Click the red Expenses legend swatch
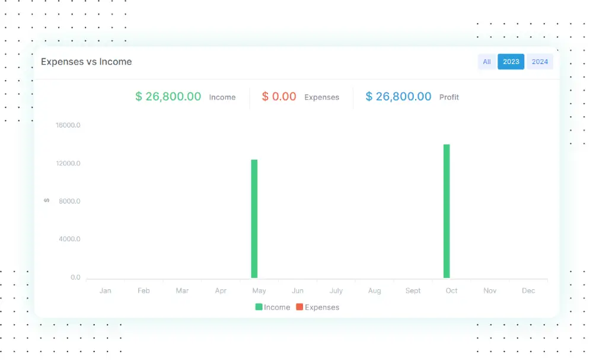 click(299, 307)
